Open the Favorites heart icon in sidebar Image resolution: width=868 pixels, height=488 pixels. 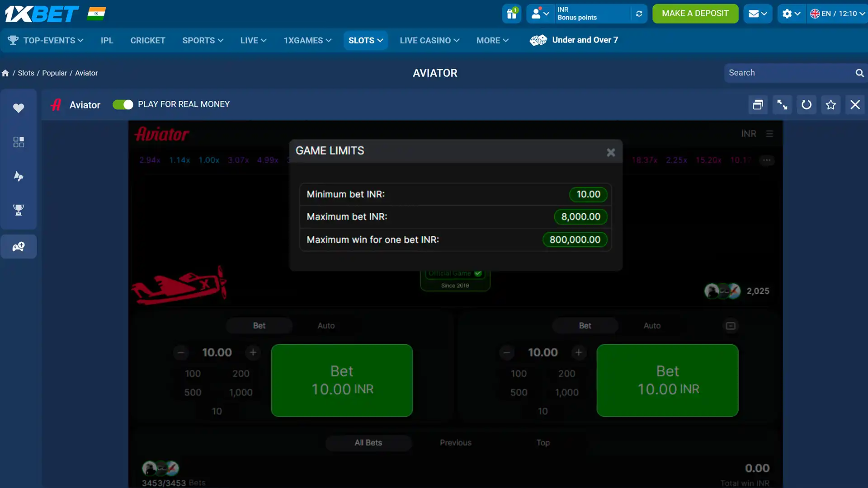[19, 108]
